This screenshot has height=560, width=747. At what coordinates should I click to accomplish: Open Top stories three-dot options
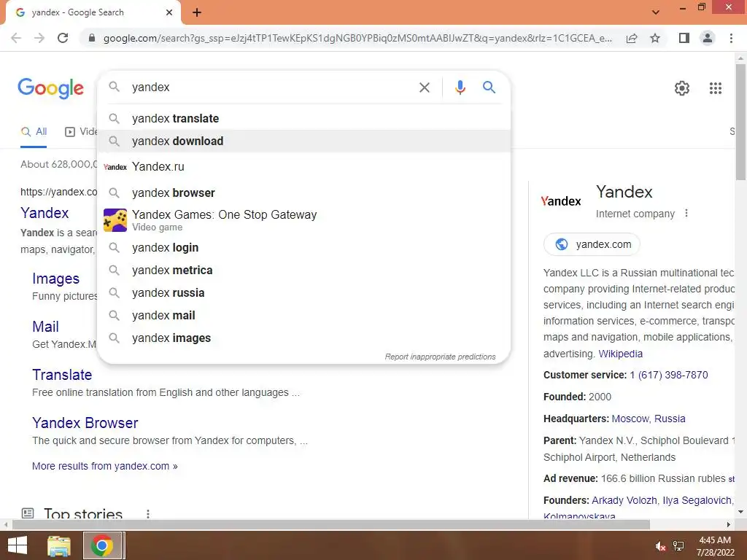[x=147, y=514]
